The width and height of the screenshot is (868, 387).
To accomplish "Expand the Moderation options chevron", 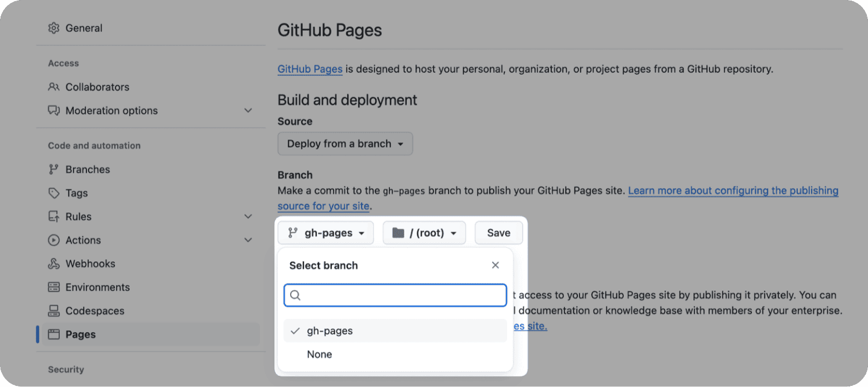I will 248,111.
